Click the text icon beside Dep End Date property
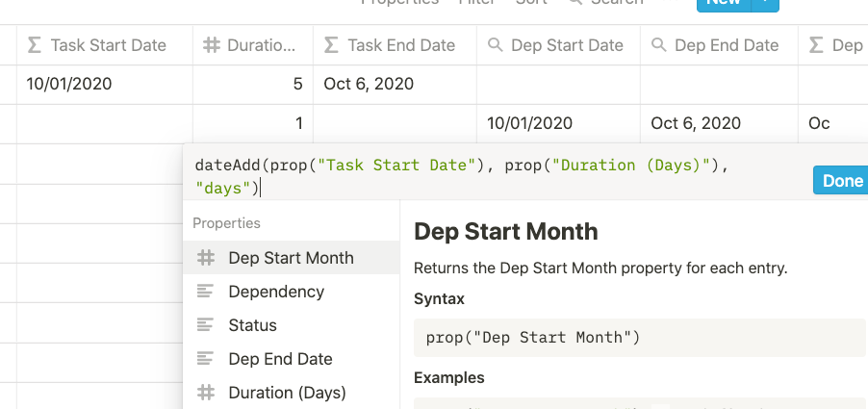Screen dimensions: 868x409 (x=205, y=359)
